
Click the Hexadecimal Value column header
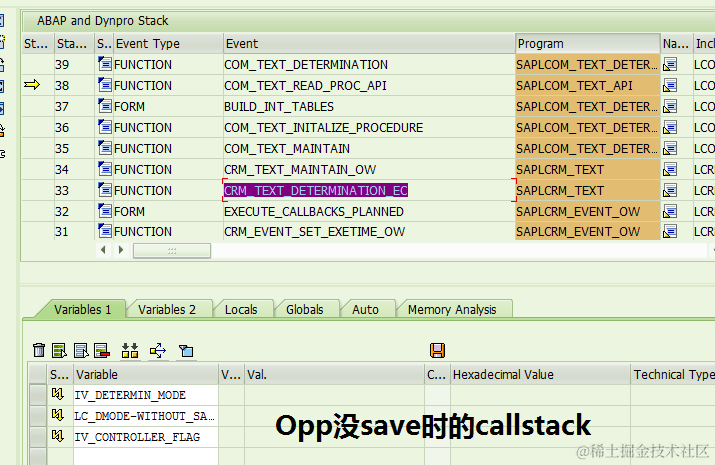(540, 375)
